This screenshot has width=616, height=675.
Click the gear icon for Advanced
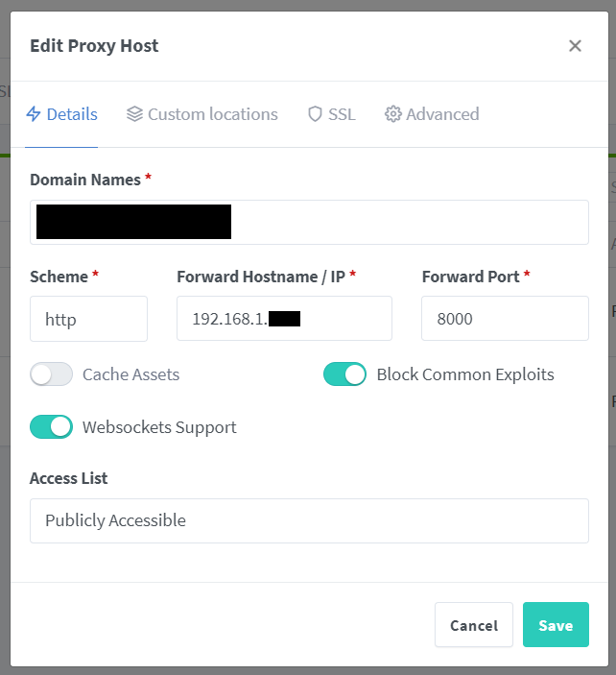(392, 114)
